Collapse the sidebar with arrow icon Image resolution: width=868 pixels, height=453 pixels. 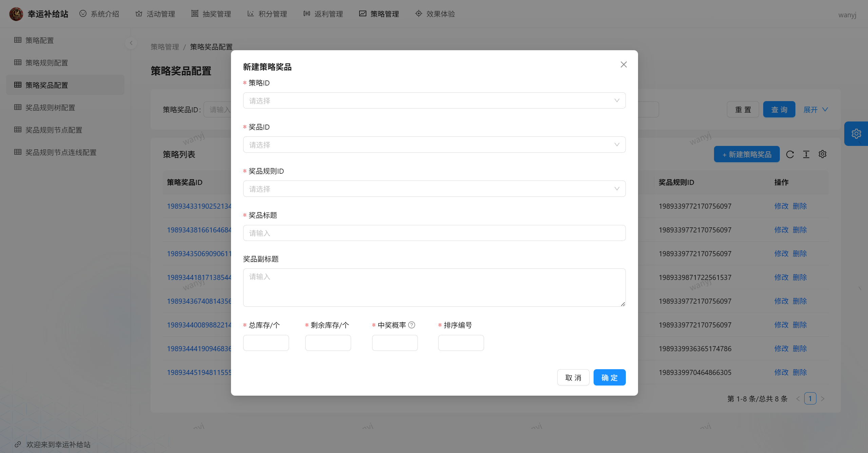point(131,43)
